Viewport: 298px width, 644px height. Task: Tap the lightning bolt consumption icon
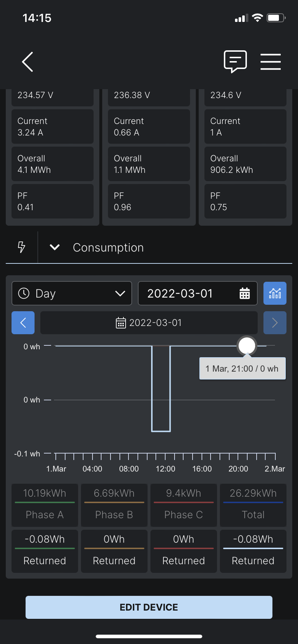[22, 247]
